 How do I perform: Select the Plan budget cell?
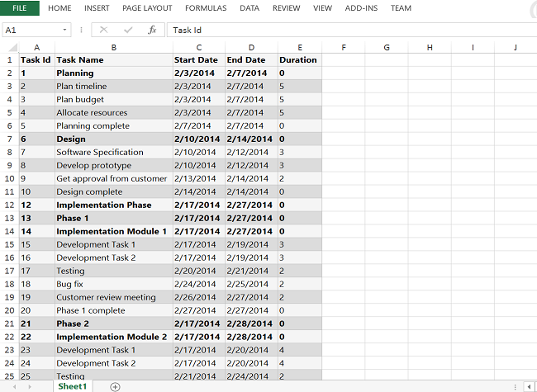coord(114,100)
